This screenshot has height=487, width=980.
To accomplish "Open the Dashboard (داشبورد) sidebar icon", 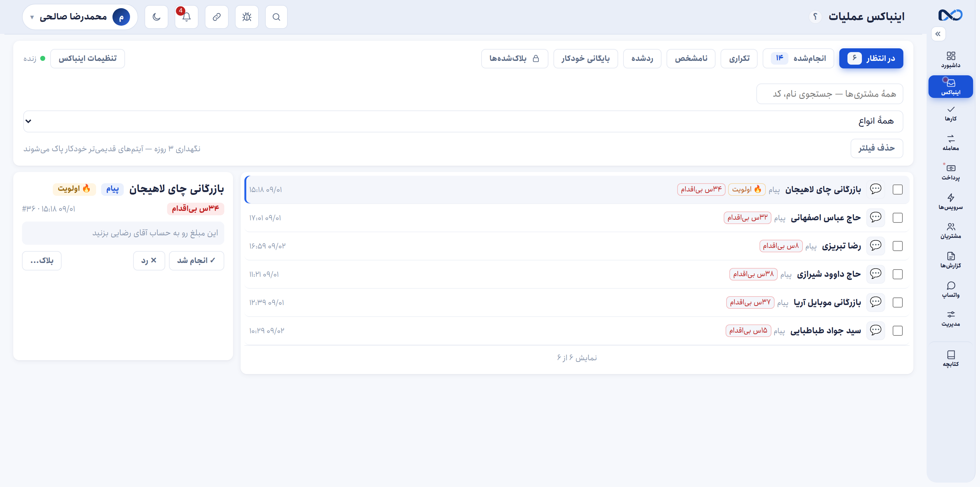I will point(950,60).
